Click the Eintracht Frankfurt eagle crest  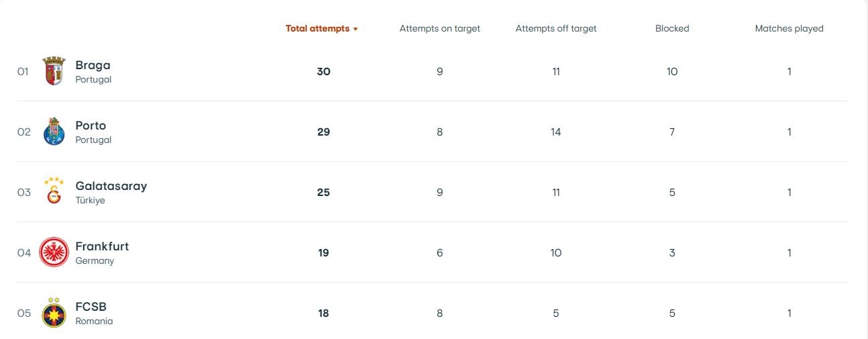point(54,252)
